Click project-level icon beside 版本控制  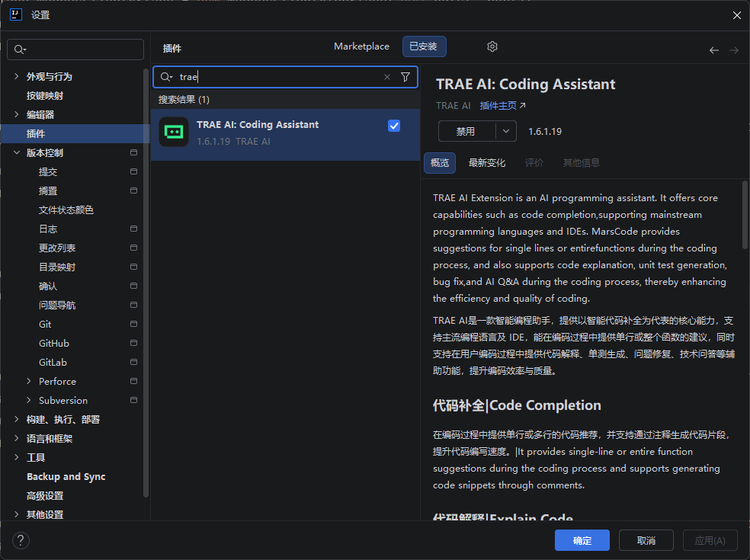click(x=133, y=152)
